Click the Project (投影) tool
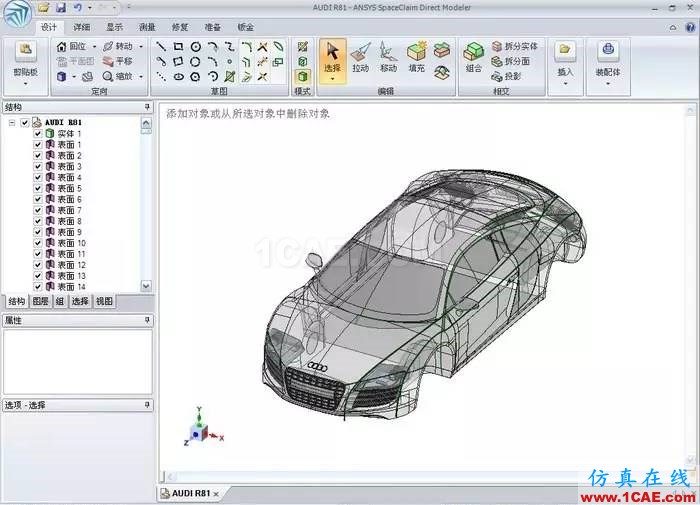Screen dimensions: 700x505 506,76
